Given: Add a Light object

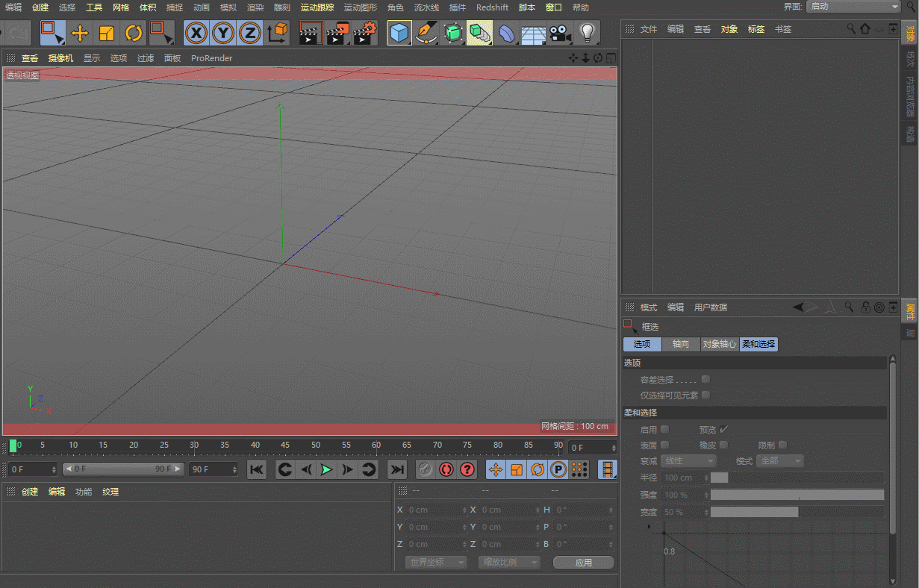Looking at the screenshot, I should [x=588, y=34].
